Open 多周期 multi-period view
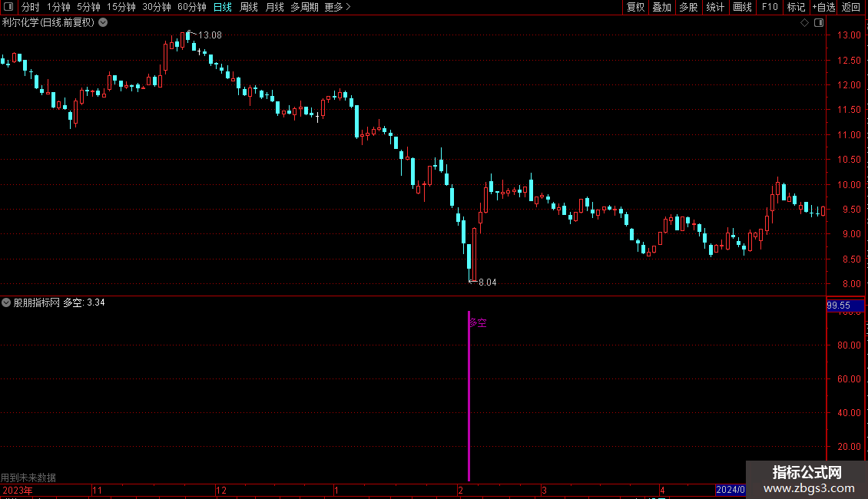Image resolution: width=868 pixels, height=499 pixels. (304, 7)
